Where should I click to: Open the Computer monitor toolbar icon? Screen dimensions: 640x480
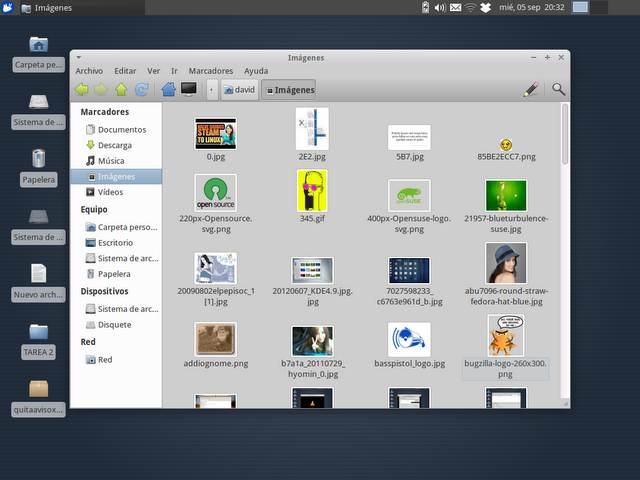point(189,89)
